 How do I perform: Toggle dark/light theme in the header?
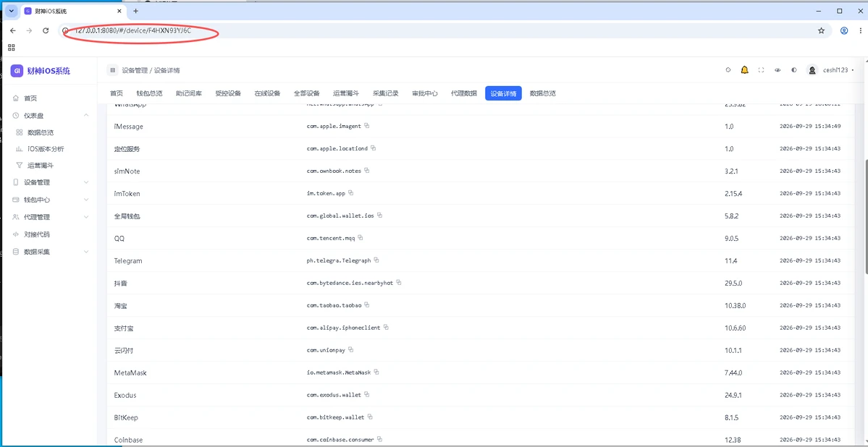pyautogui.click(x=794, y=70)
